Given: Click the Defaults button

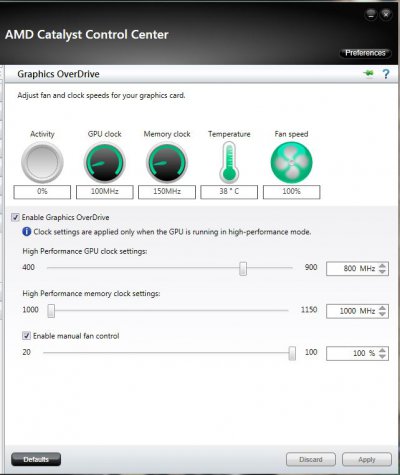Looking at the screenshot, I should [36, 459].
